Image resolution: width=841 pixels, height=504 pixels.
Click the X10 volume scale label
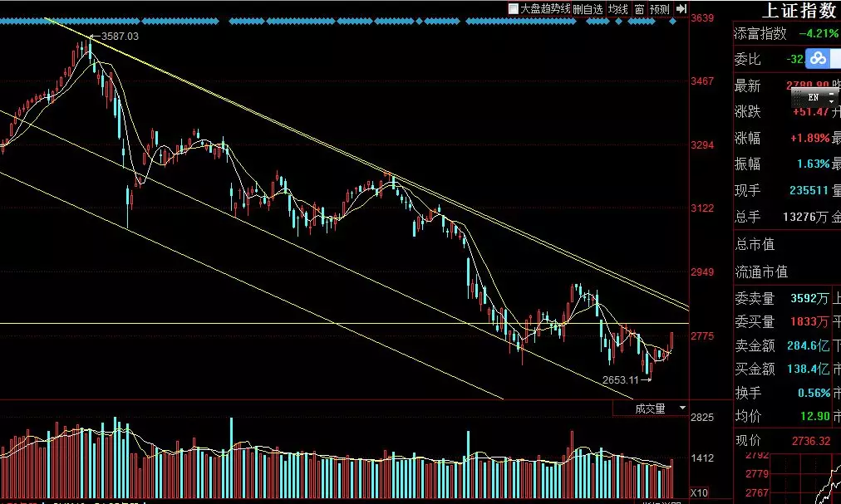[x=701, y=490]
